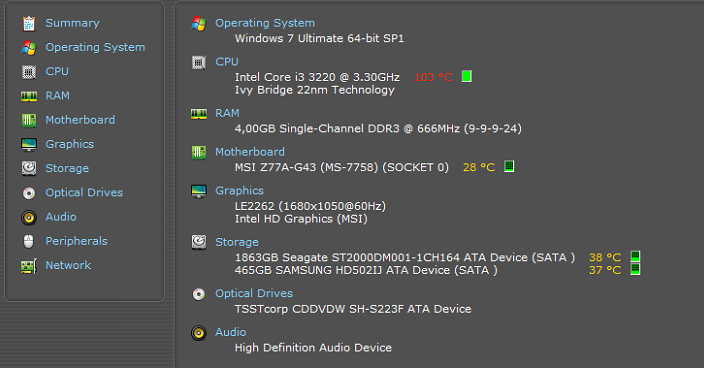Open the RAM heading link in summary
Viewport: 704px width, 368px height.
[x=227, y=113]
